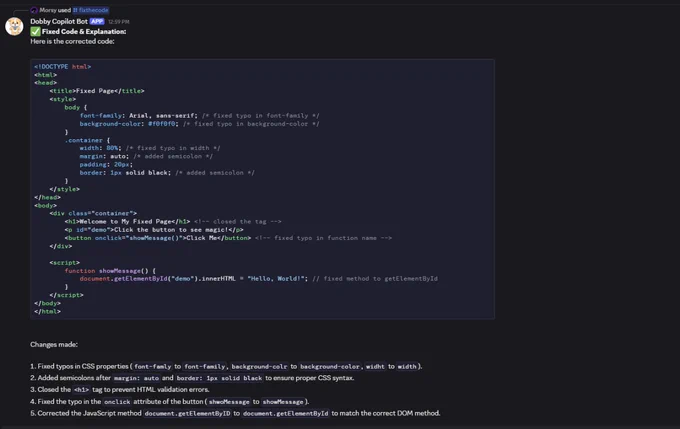Click the <div class="container"> code line

pyautogui.click(x=93, y=213)
